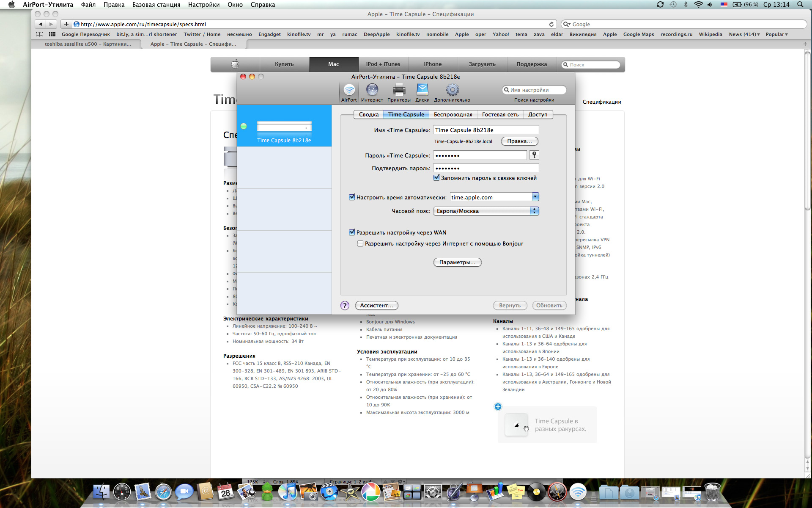Open iCal from the Dock
This screenshot has height=508, width=812.
coord(225,492)
